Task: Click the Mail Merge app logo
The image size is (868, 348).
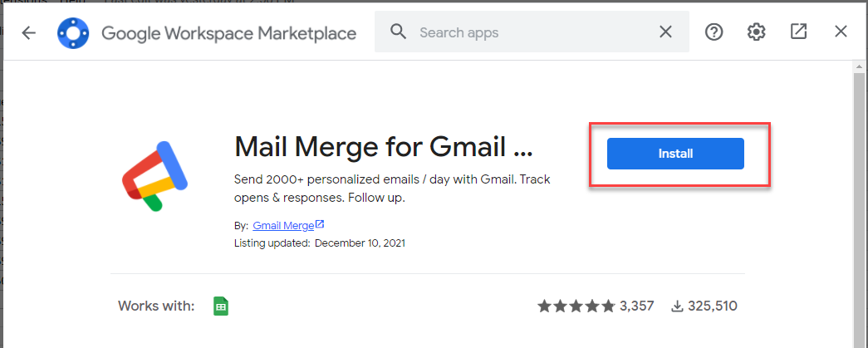Action: (155, 178)
